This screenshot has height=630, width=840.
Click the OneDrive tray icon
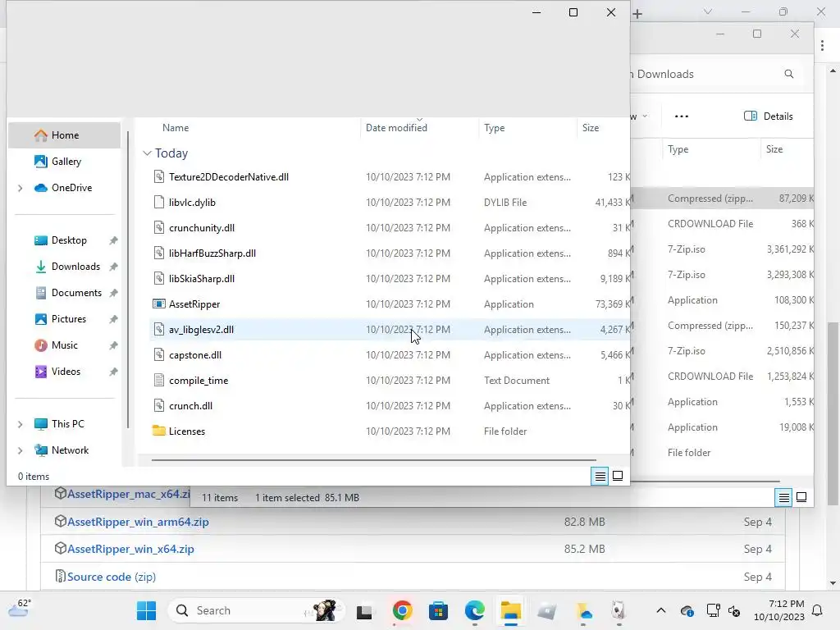click(687, 610)
